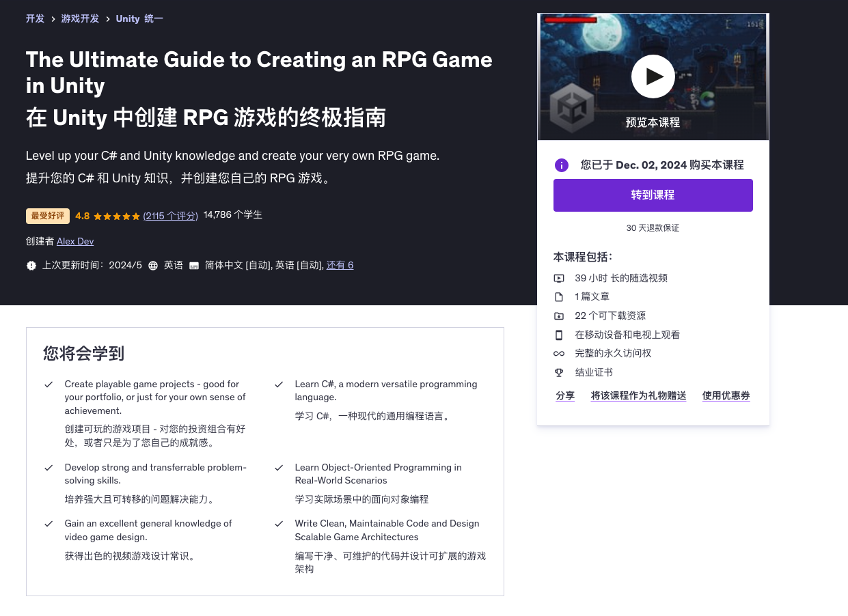Click the checkmark beside Create playable game projects
The height and width of the screenshot is (616, 848).
point(49,384)
